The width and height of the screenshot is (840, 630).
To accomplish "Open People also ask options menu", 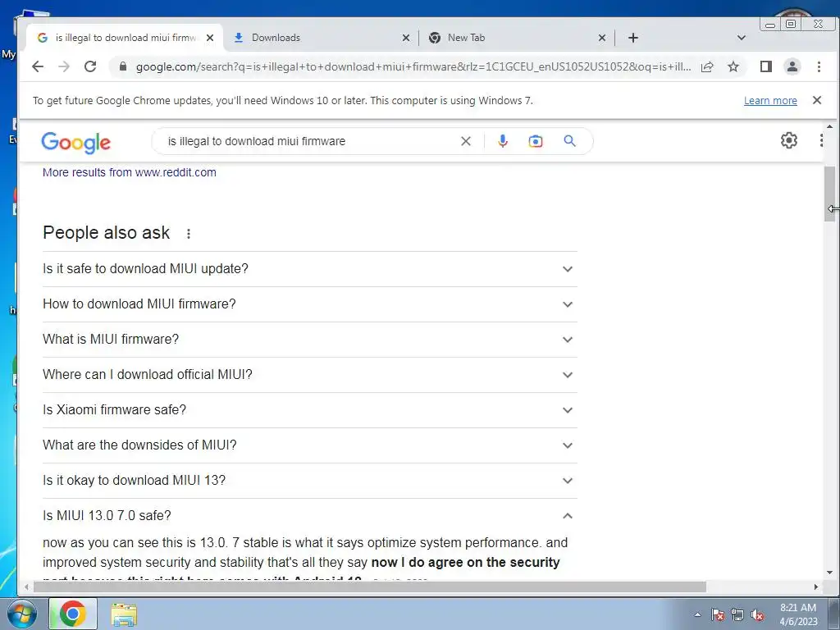I will point(189,234).
